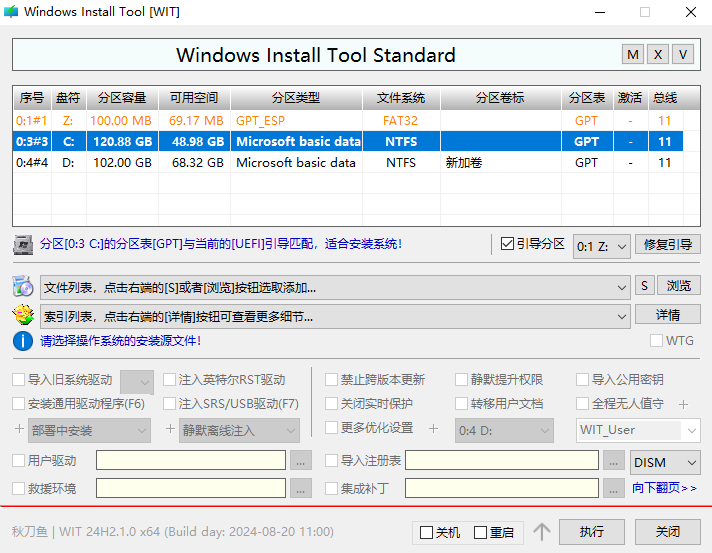Check 安装通用驱动程序(F6) option
The height and width of the screenshot is (553, 712).
point(18,404)
